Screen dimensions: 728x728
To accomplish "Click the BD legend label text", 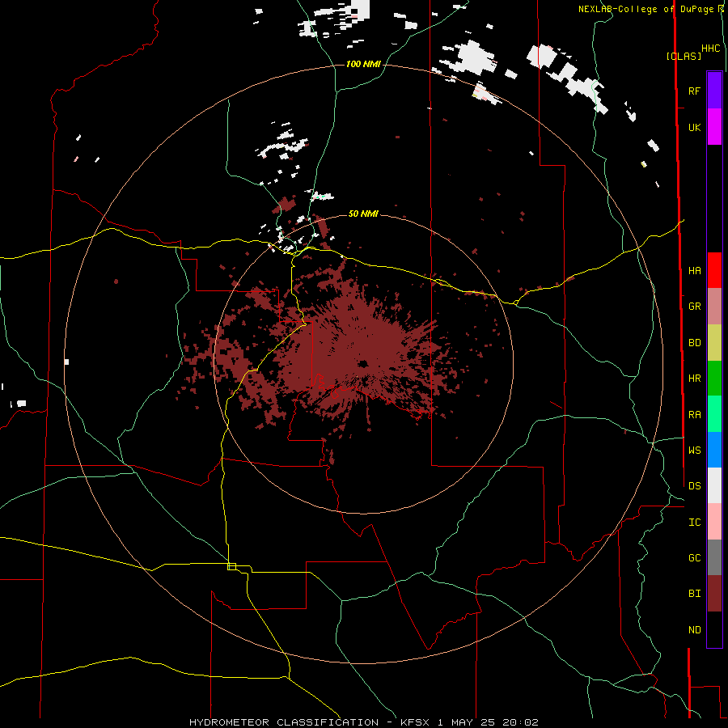I will (x=695, y=343).
